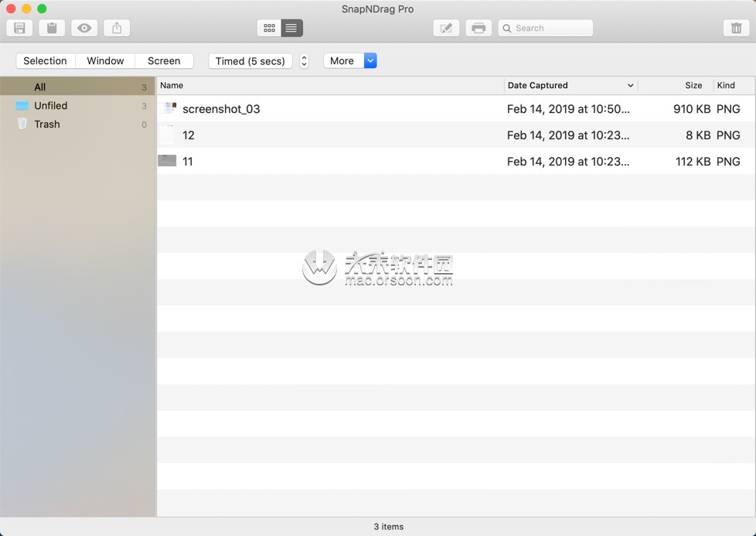Click the stepper next to Timed capture
Image resolution: width=756 pixels, height=536 pixels.
(x=304, y=60)
